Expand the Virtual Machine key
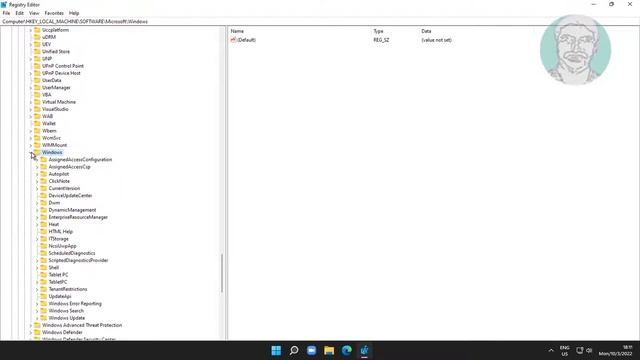This screenshot has width=640, height=360. coord(31,102)
